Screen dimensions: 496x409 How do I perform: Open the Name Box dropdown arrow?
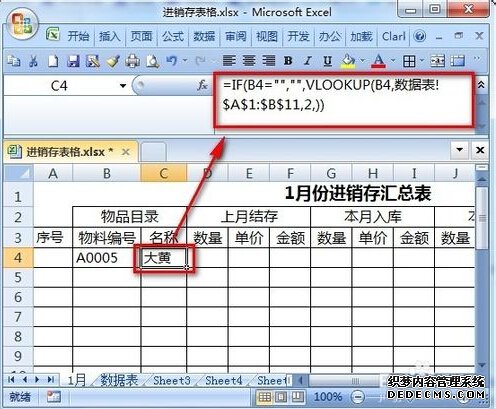123,86
